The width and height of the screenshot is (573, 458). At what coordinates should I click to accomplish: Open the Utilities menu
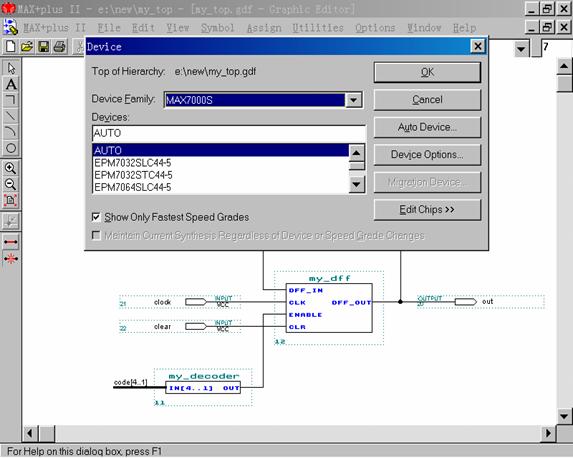tap(318, 28)
